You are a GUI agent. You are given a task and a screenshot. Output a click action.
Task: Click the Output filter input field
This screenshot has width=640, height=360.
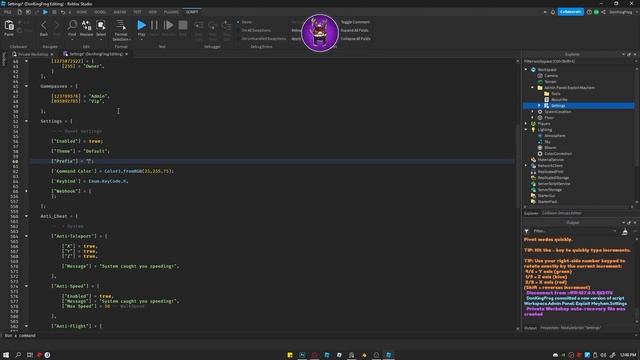coord(574,231)
